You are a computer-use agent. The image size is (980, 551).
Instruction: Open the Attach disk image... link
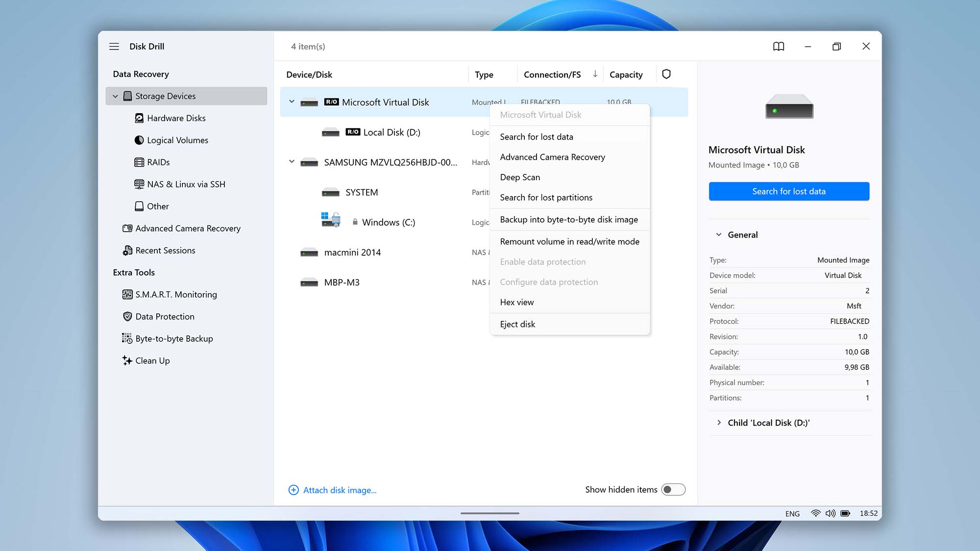[340, 490]
